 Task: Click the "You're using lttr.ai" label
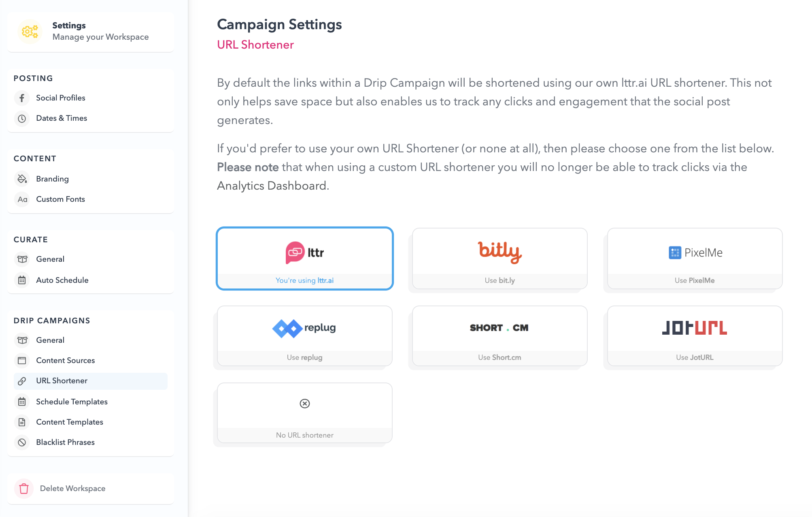click(x=305, y=280)
